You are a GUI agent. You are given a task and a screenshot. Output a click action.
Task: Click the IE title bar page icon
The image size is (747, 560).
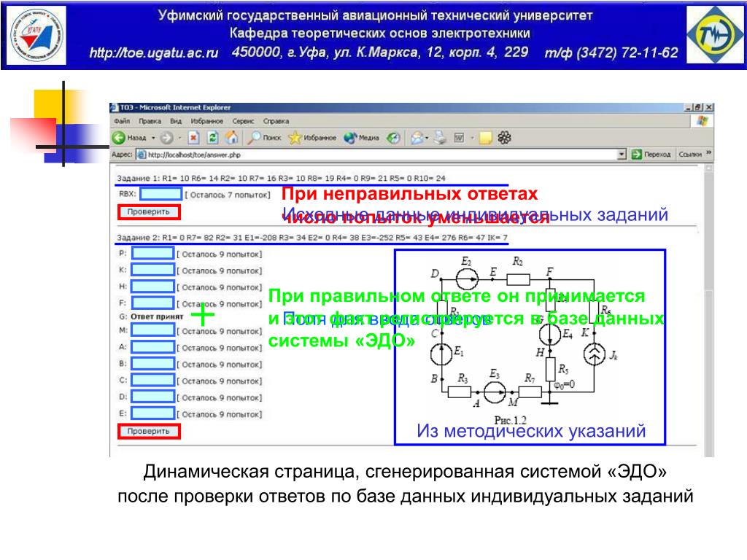115,107
